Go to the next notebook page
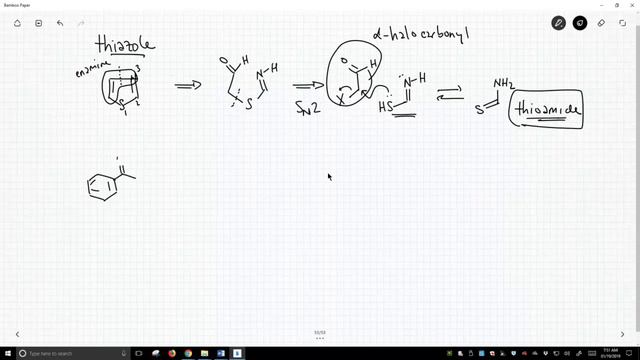 [x=622, y=334]
